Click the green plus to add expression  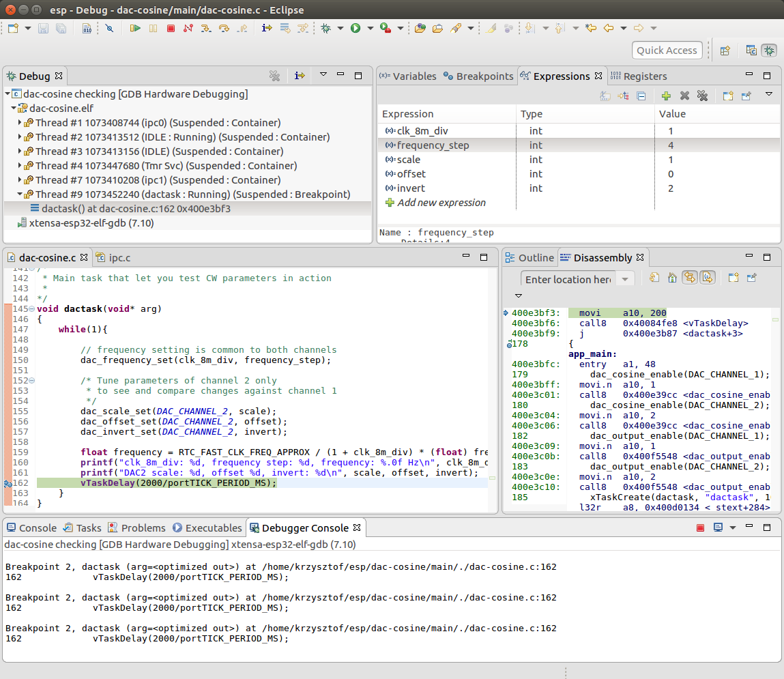[x=666, y=96]
